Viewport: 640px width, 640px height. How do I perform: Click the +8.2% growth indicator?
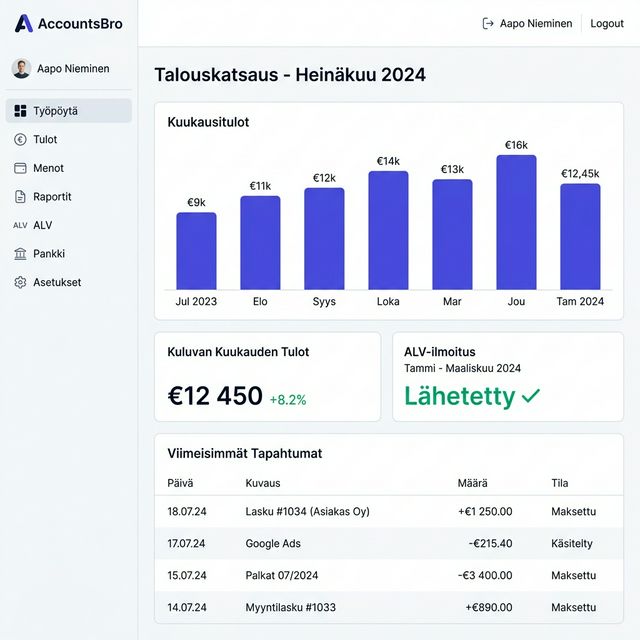click(x=288, y=400)
